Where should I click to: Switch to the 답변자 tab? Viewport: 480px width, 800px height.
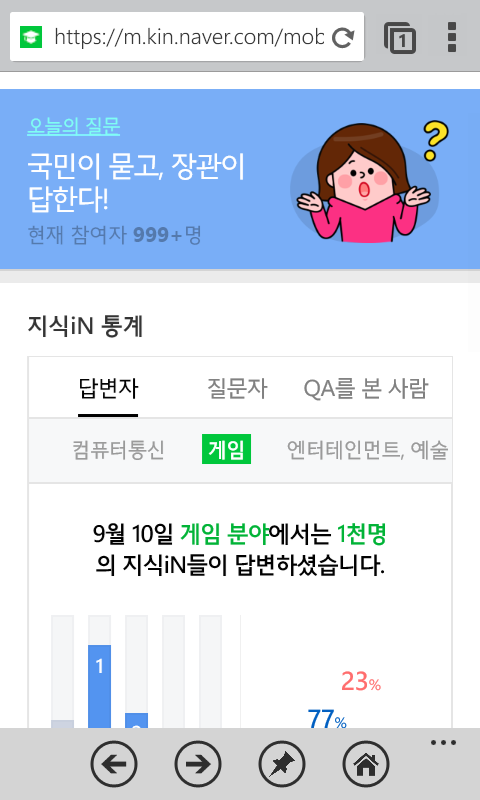coord(108,389)
